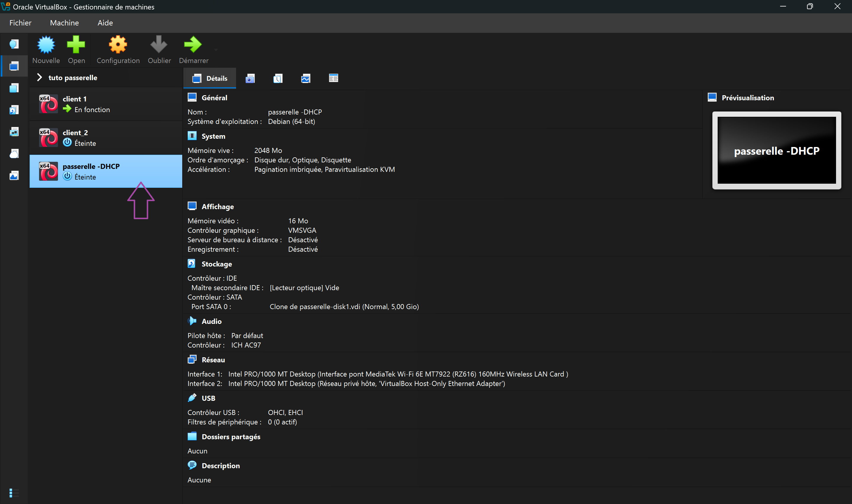Screen dimensions: 852x504
Task: Create a VM with the Nouvelle button
Action: 46,49
